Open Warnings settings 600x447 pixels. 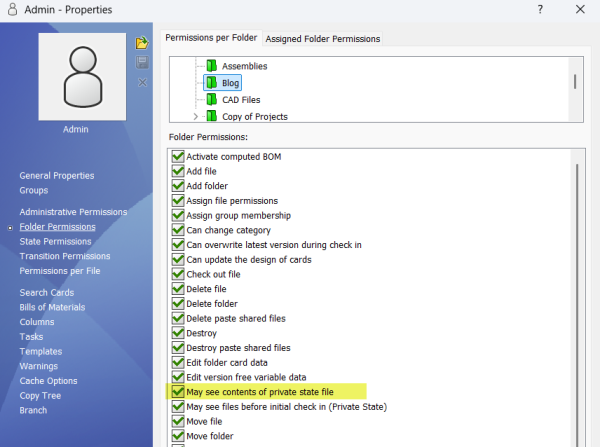click(x=39, y=366)
